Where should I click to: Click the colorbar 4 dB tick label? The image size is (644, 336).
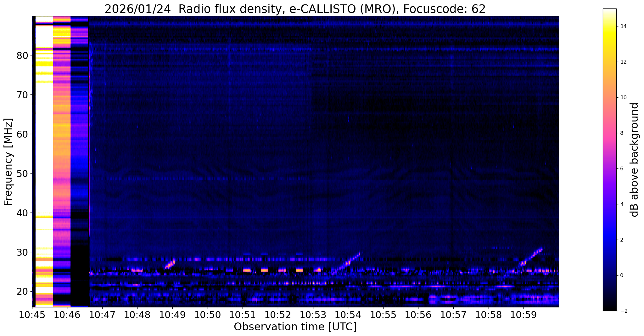pos(622,204)
